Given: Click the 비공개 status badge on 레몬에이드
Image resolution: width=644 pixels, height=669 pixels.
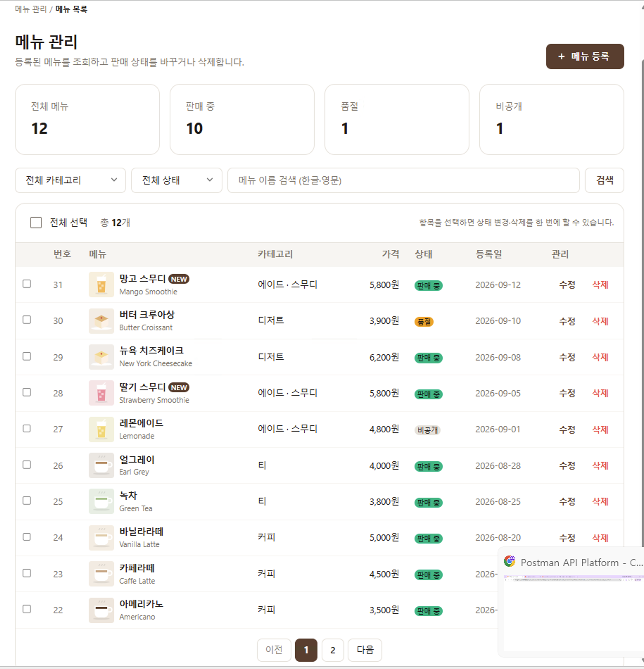Looking at the screenshot, I should [428, 430].
